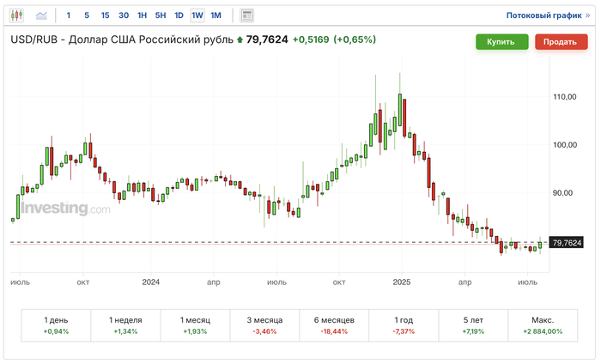The height and width of the screenshot is (364, 601).
Task: Choose the 1D daily interval
Action: 179,15
